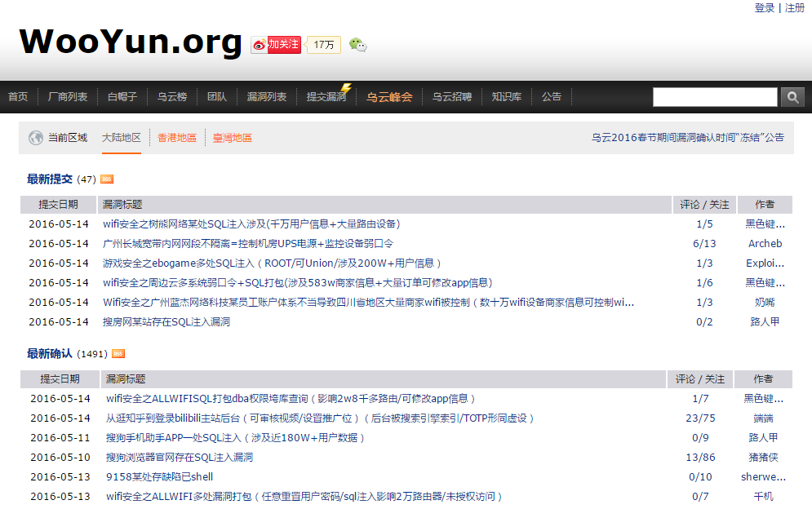Open 从逛知乎到登录bilibili主站后台 report

point(320,418)
